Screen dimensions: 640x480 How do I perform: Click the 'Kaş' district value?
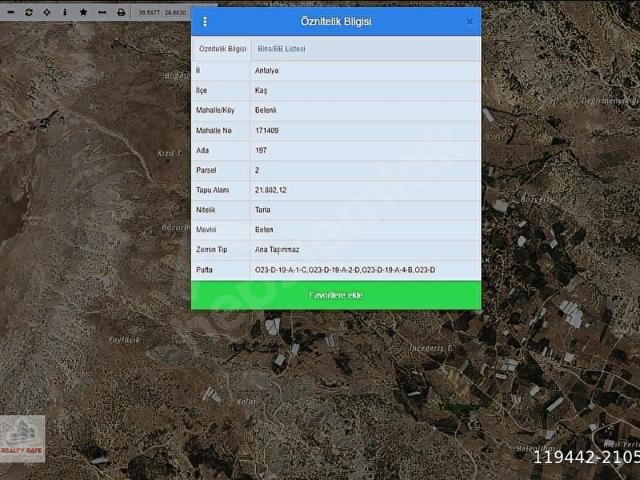pyautogui.click(x=261, y=90)
